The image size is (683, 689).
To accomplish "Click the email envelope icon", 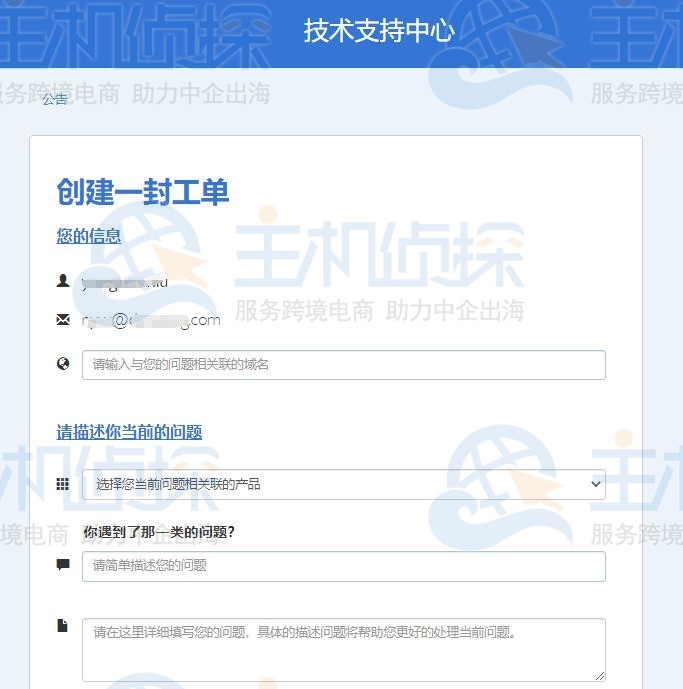I will point(63,319).
